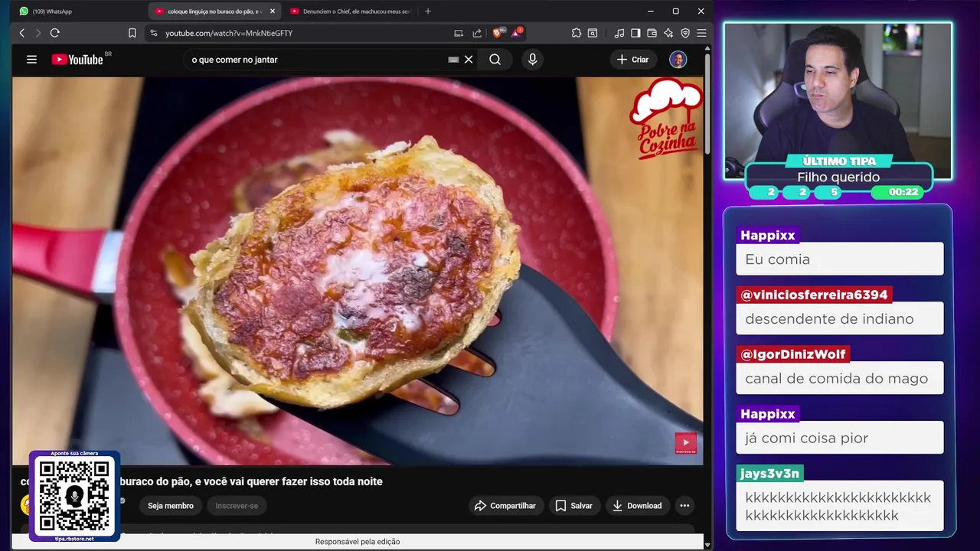This screenshot has width=980, height=551.
Task: Open the YouTube guide hamburger menu
Action: (31, 59)
